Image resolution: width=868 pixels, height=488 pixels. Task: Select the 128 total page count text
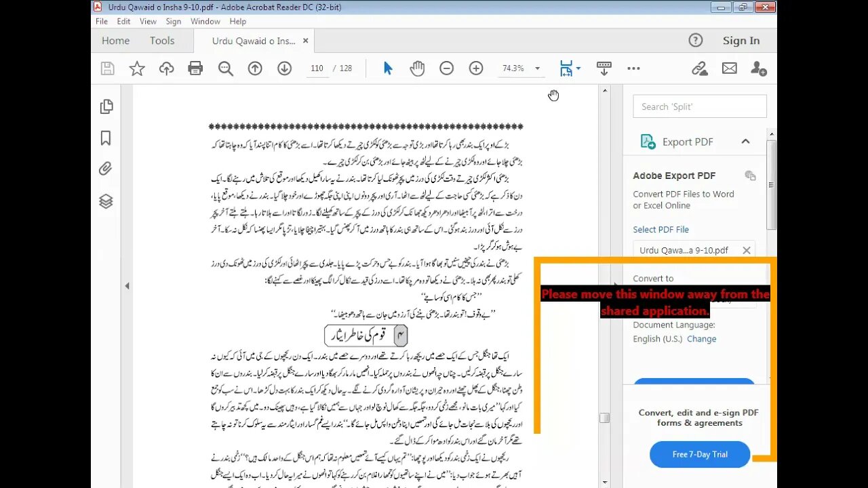pyautogui.click(x=346, y=68)
